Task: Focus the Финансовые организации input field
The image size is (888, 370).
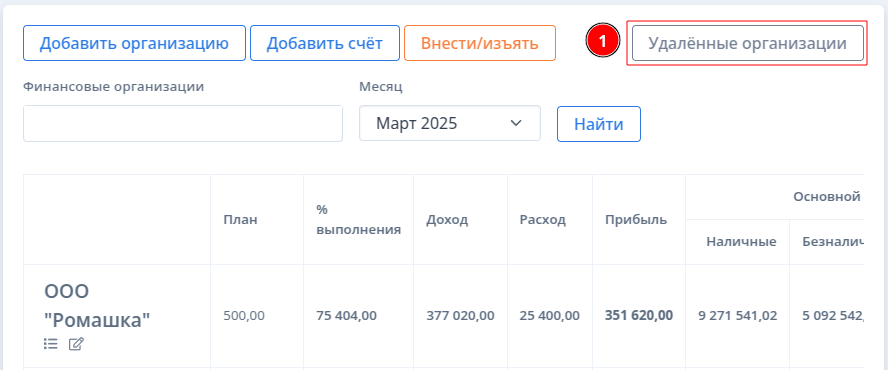Action: tap(183, 123)
